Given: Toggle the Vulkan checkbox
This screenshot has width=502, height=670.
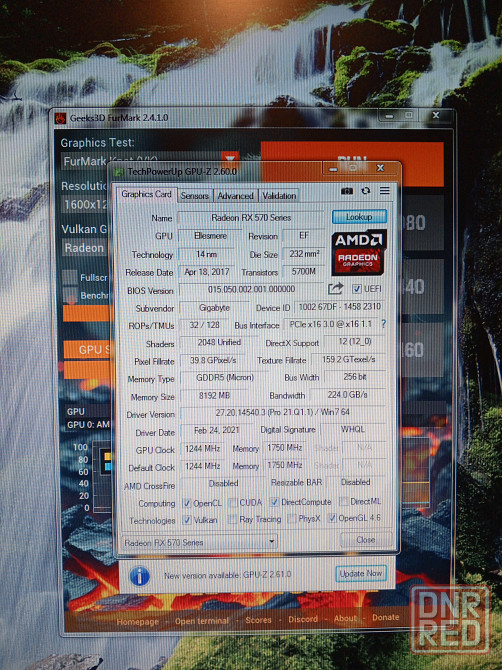Looking at the screenshot, I should [187, 520].
